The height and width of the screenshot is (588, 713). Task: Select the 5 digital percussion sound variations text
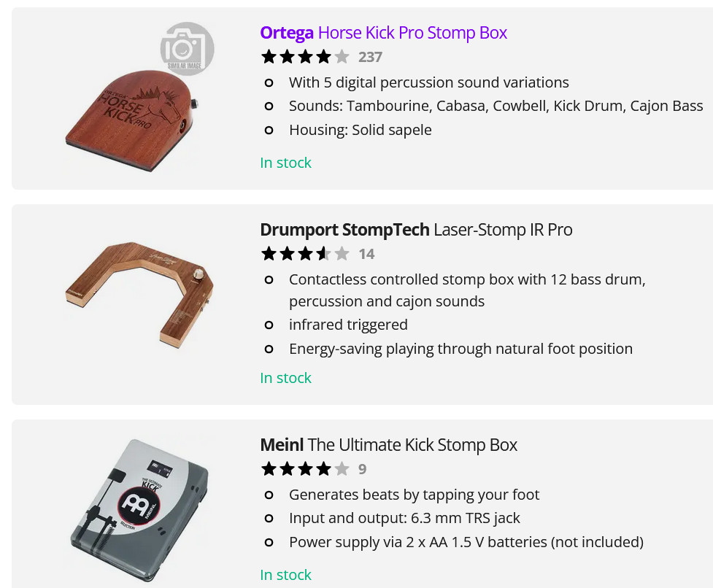pos(428,82)
